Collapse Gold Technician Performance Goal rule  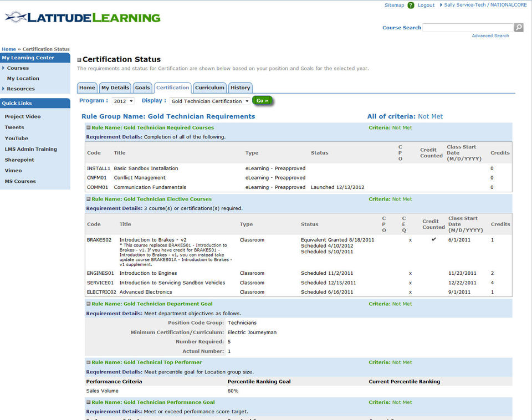(x=88, y=402)
